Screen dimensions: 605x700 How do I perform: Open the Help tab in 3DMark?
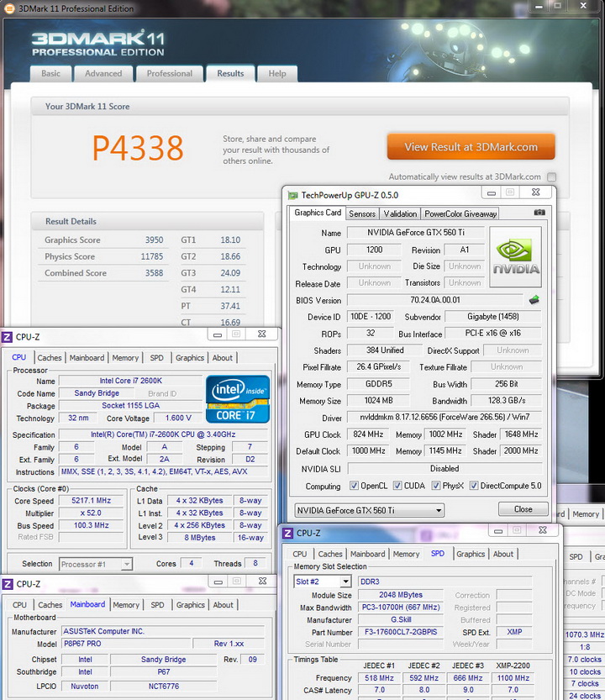click(277, 74)
